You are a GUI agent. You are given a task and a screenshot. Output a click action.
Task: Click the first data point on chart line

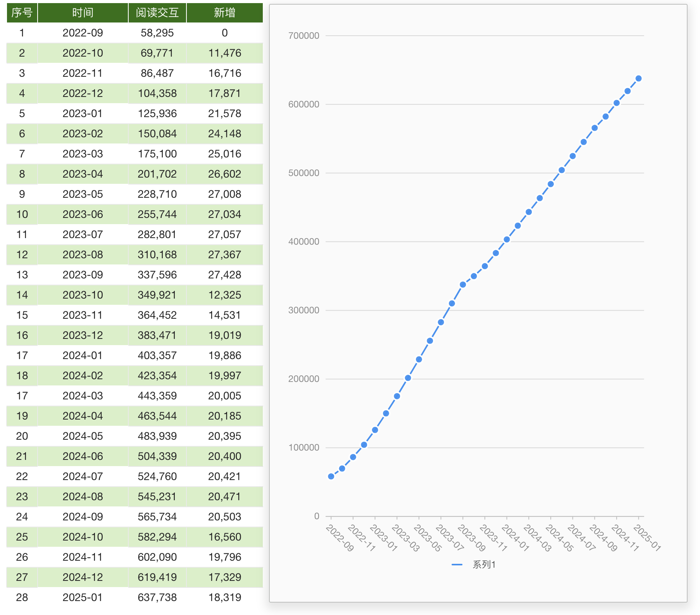331,476
